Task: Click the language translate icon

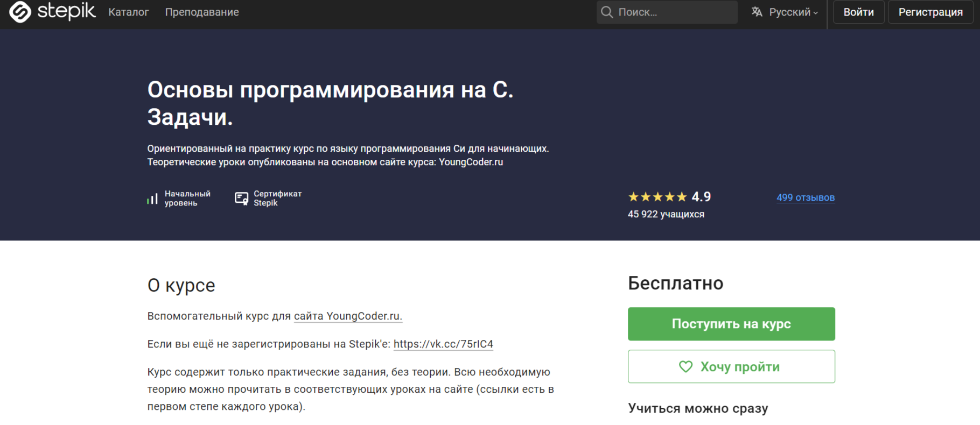Action: tap(757, 12)
